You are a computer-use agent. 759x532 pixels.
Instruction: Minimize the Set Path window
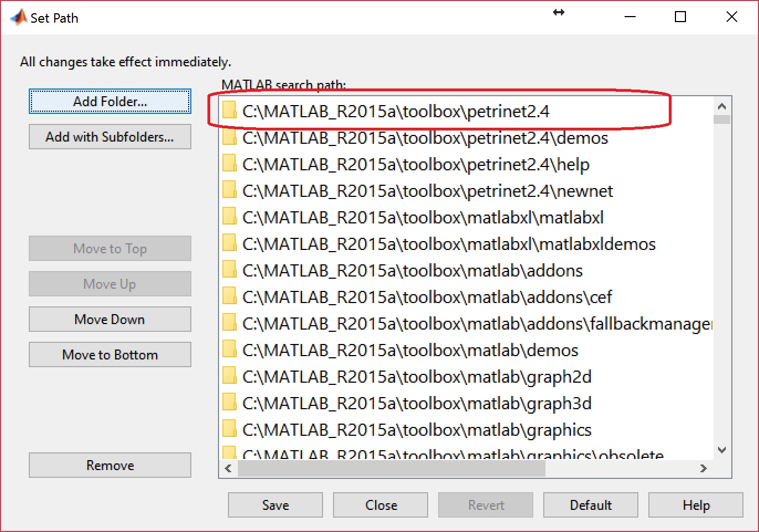click(630, 17)
